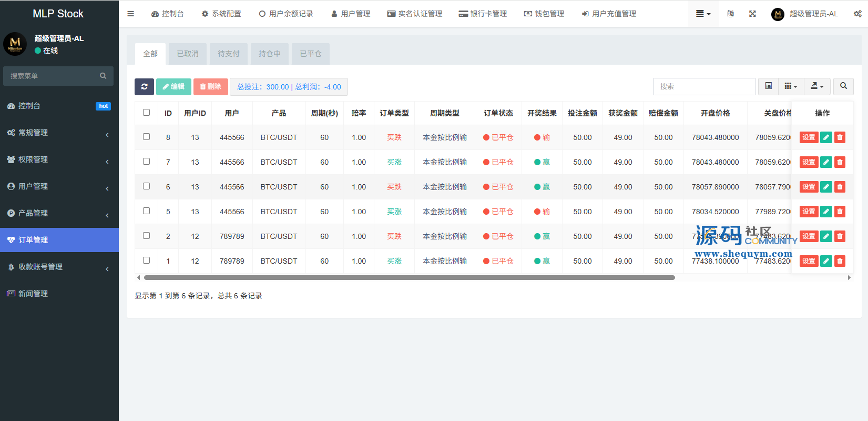The image size is (868, 421).
Task: Click the refresh icon button in the toolbar
Action: (144, 87)
